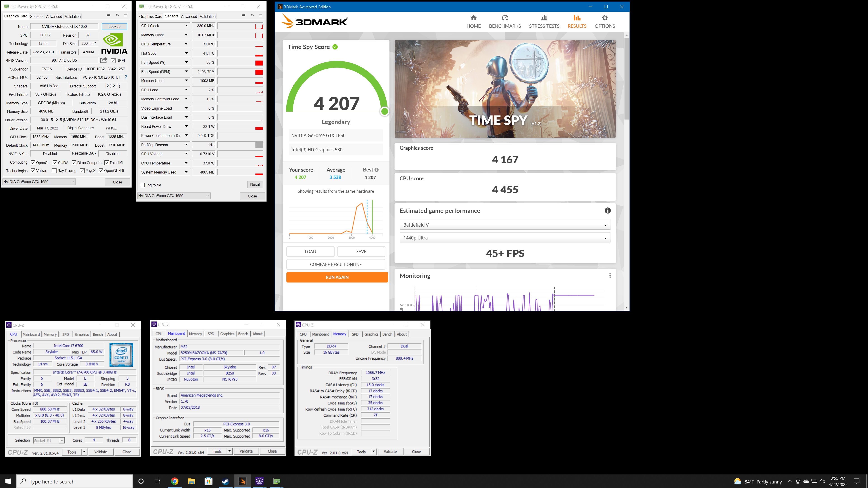
Task: Click refresh icon in GPU-Z Sensors window
Action: pyautogui.click(x=252, y=16)
